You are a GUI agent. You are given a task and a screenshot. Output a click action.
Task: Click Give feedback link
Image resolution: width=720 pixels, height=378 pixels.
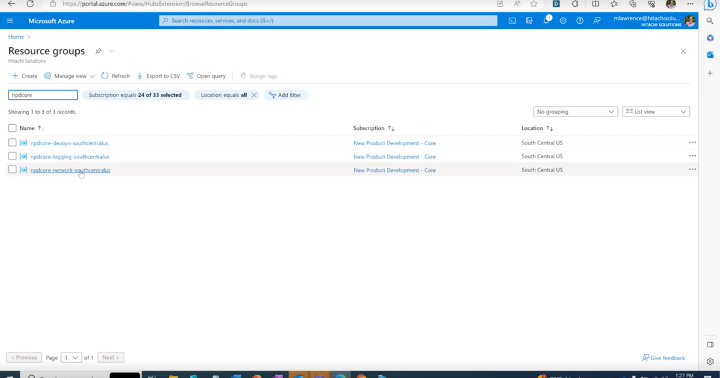[664, 358]
